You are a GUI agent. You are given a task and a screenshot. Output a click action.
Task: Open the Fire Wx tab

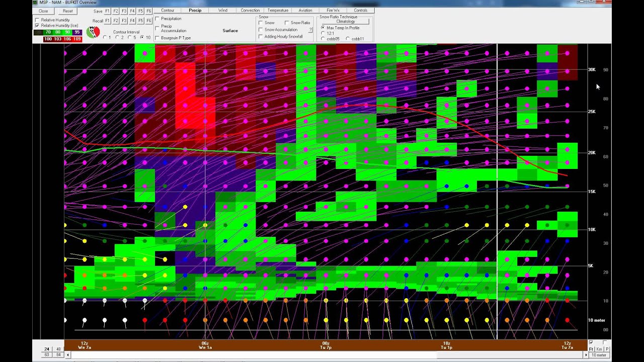coord(333,11)
